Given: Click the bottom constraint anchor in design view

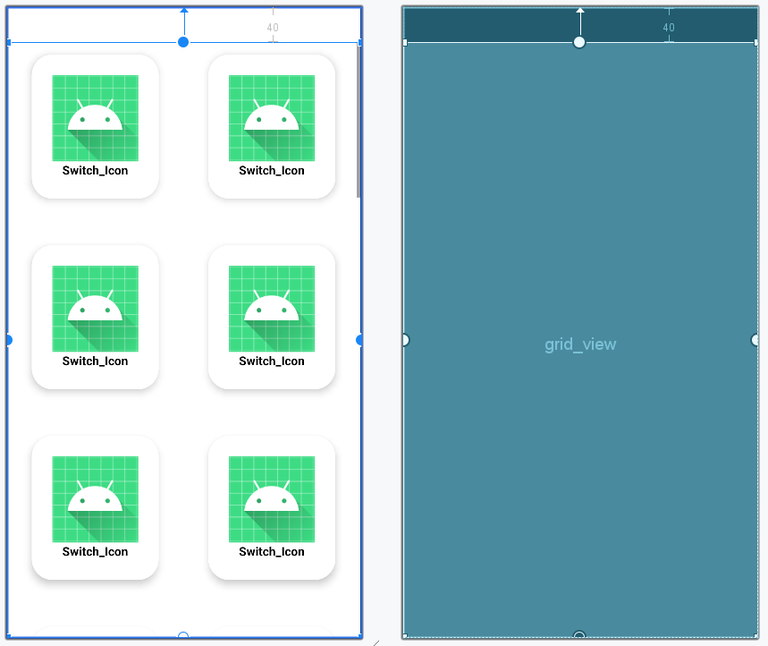Looking at the screenshot, I should [x=183, y=635].
